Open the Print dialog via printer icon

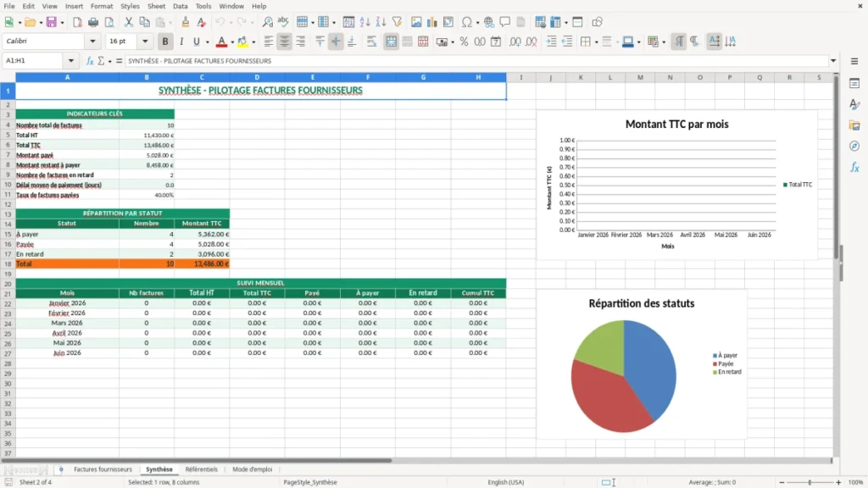[x=93, y=22]
